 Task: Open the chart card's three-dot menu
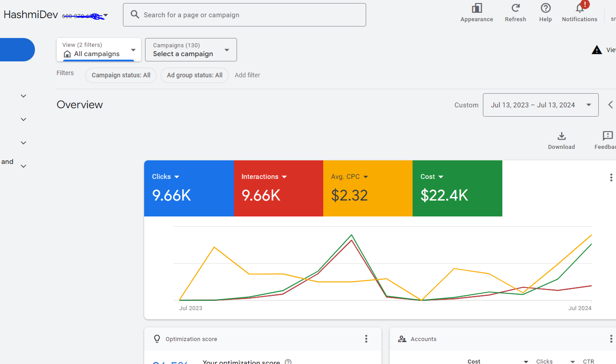(611, 177)
